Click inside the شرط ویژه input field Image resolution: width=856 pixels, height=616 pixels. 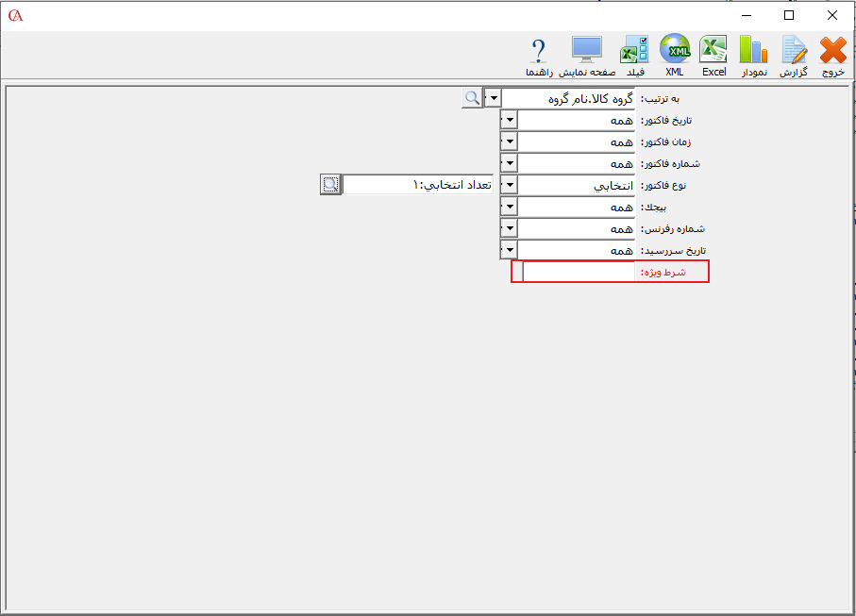point(579,272)
